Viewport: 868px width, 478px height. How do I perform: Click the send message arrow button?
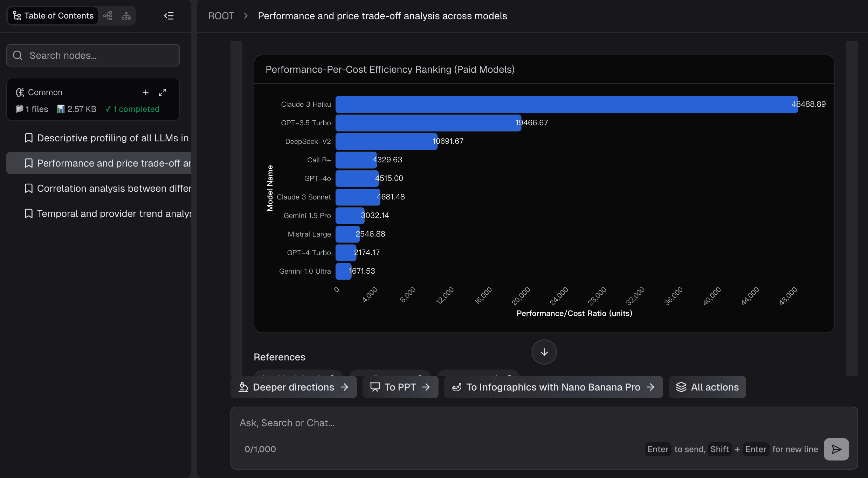[x=836, y=449]
